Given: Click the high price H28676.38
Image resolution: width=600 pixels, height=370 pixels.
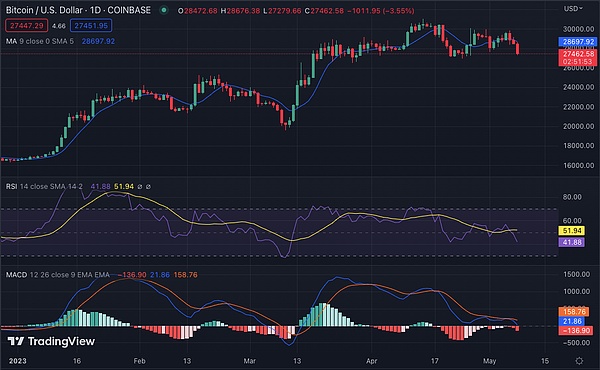Looking at the screenshot, I should pos(240,11).
